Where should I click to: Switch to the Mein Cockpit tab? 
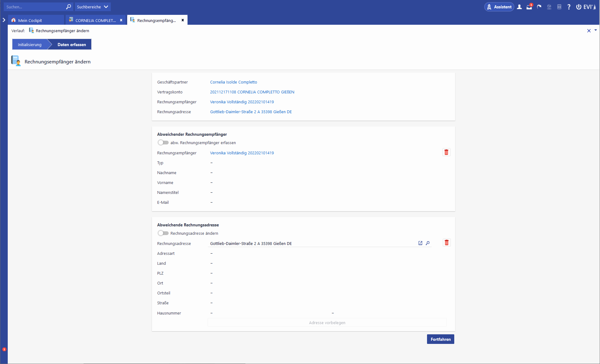click(x=30, y=20)
